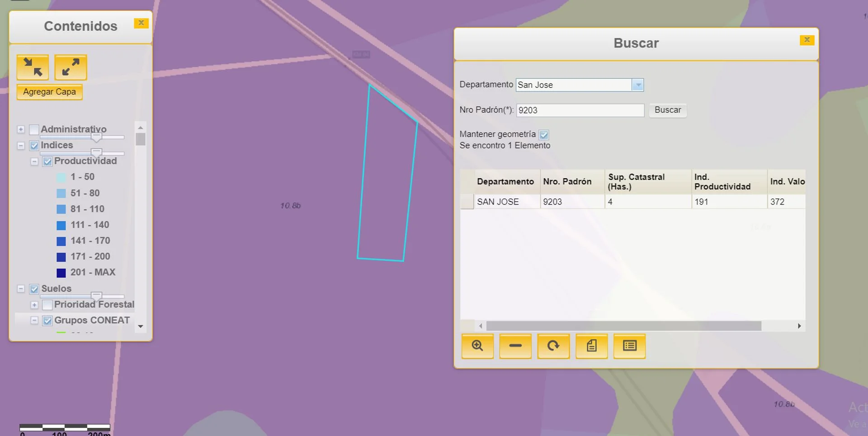Click the collapse all layers icon

[x=33, y=67]
